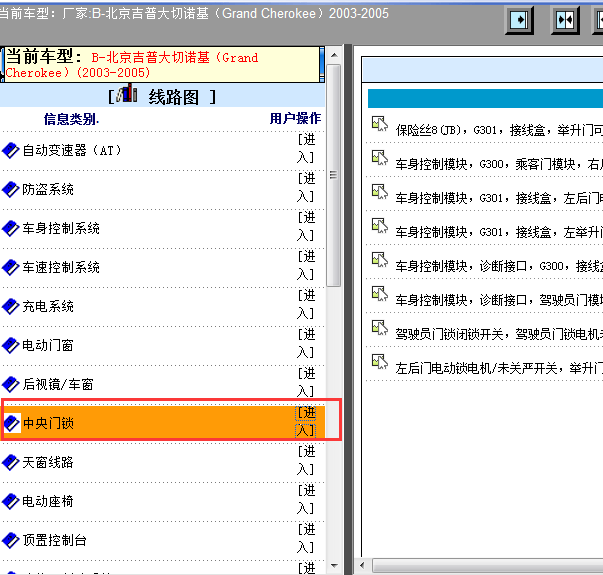Click the book icon beside 中央门锁

[12, 423]
